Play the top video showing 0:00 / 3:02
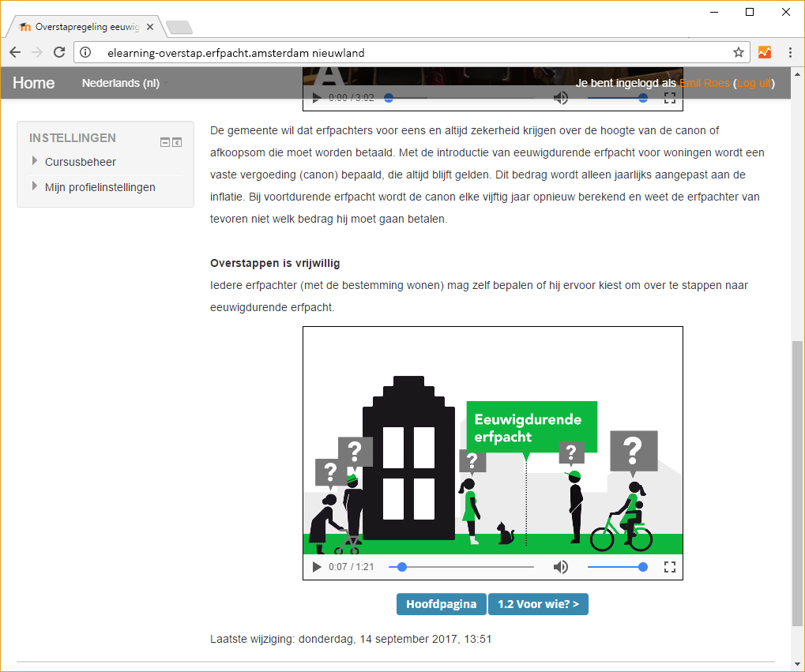 click(317, 98)
